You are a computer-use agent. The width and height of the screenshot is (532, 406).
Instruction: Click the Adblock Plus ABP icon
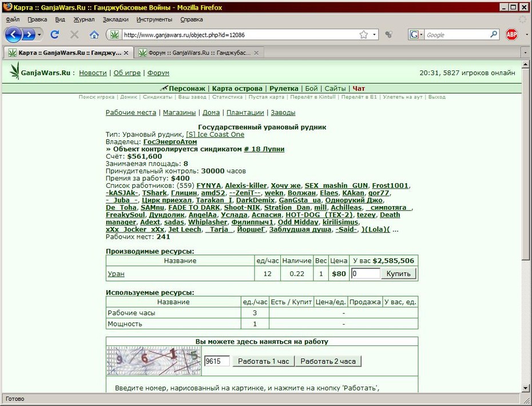coord(511,35)
